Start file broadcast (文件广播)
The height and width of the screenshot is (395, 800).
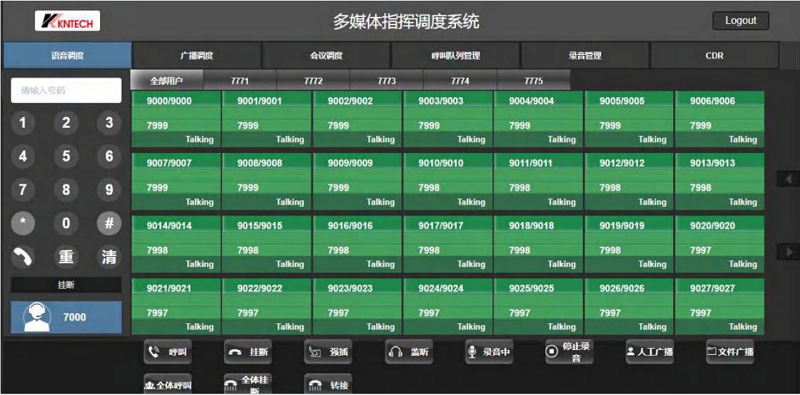pos(730,352)
